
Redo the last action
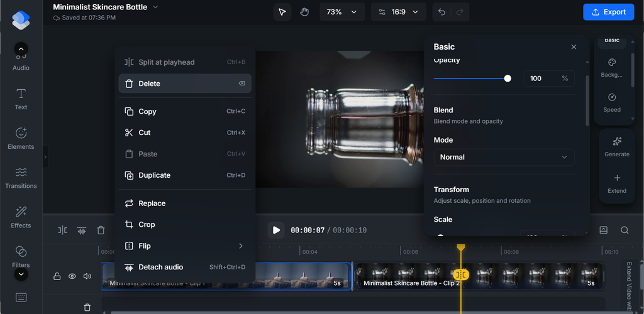(460, 12)
